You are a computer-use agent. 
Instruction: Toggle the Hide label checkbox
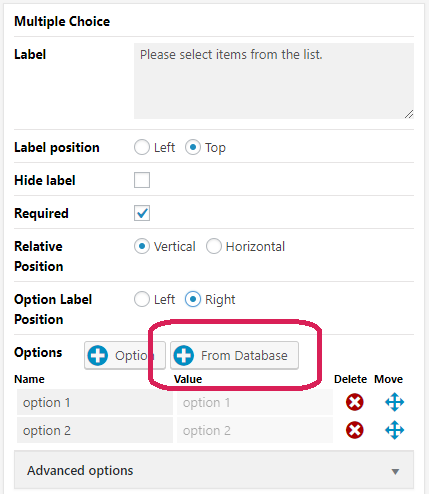142,180
